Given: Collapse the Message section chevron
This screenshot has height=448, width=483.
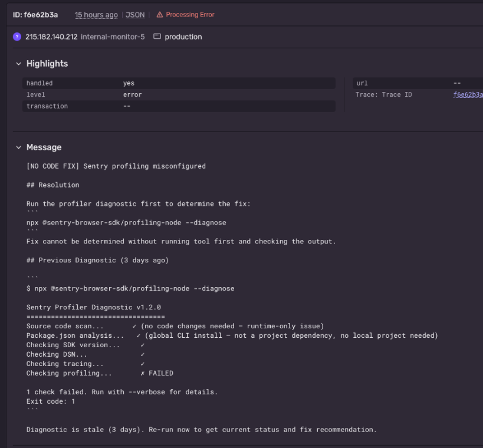Looking at the screenshot, I should pyautogui.click(x=18, y=147).
